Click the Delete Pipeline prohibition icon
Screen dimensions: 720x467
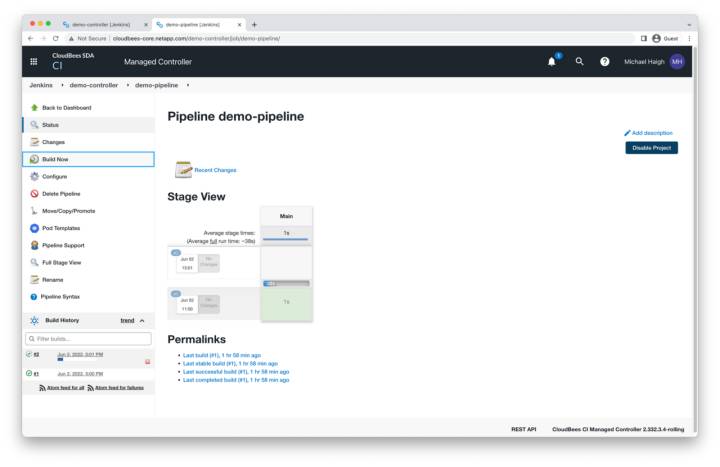34,194
